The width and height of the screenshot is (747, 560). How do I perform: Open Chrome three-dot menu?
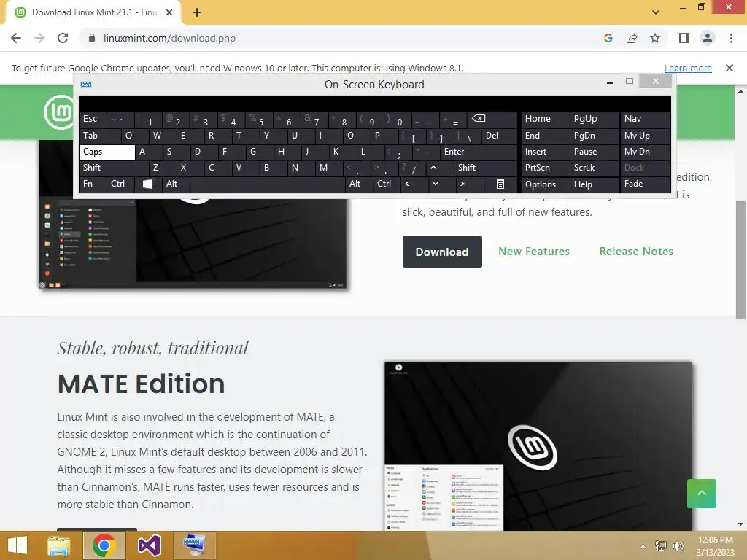pyautogui.click(x=731, y=38)
